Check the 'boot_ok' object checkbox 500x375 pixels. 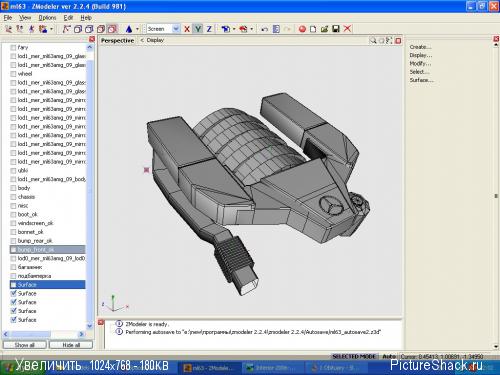click(x=13, y=214)
